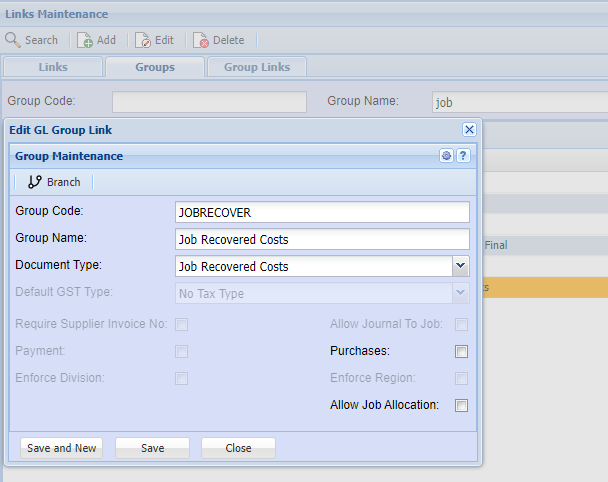Select the Groups tab

click(x=155, y=67)
